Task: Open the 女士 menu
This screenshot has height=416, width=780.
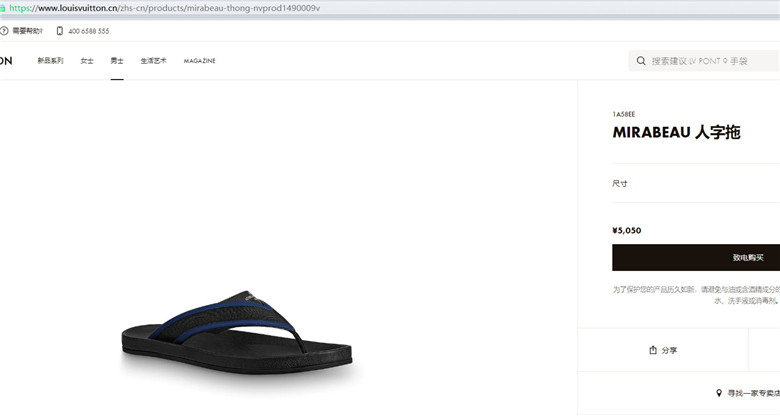Action: tap(87, 61)
